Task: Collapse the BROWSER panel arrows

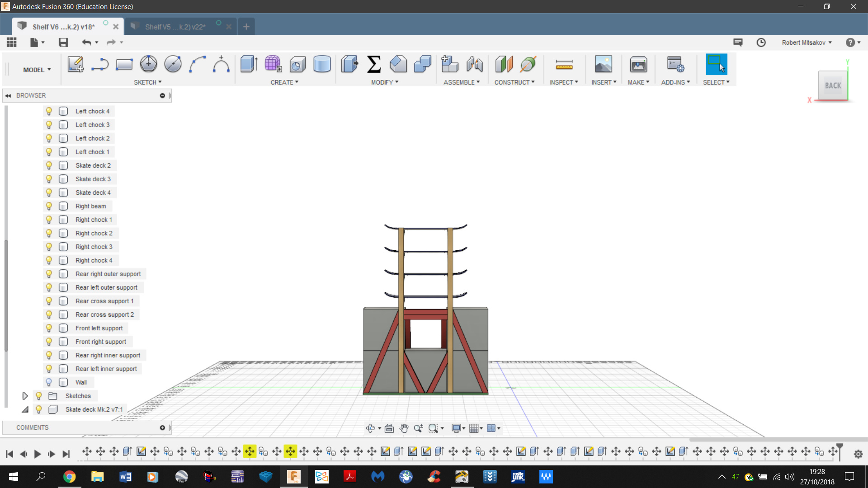Action: pyautogui.click(x=8, y=96)
